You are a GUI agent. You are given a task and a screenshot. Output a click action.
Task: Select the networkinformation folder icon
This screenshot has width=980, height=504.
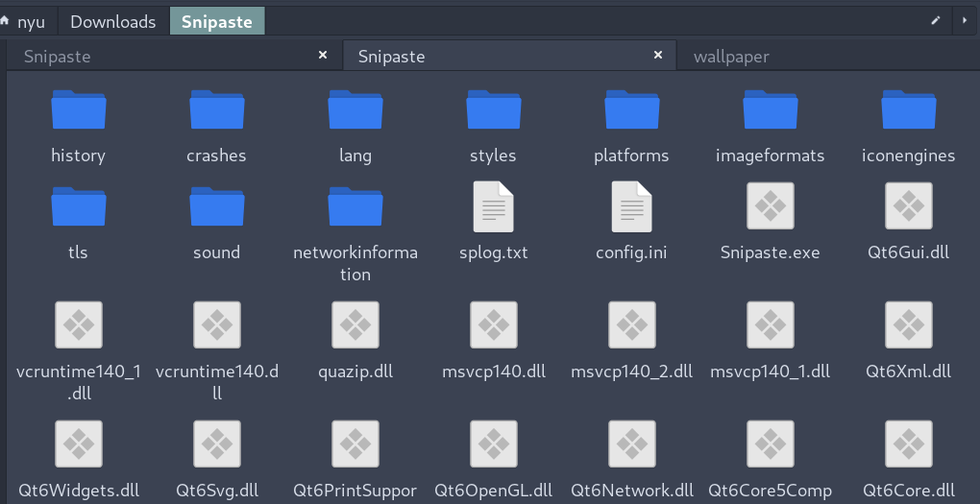click(355, 206)
